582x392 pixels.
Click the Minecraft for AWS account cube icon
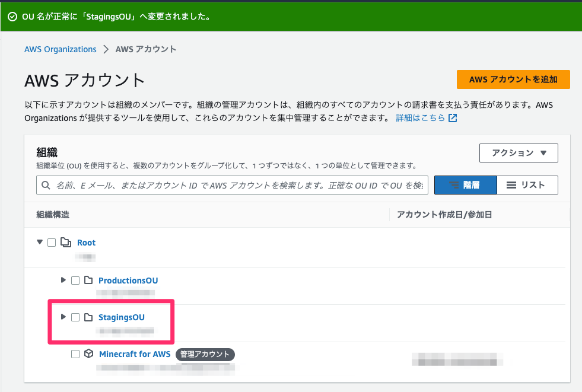[x=89, y=354]
